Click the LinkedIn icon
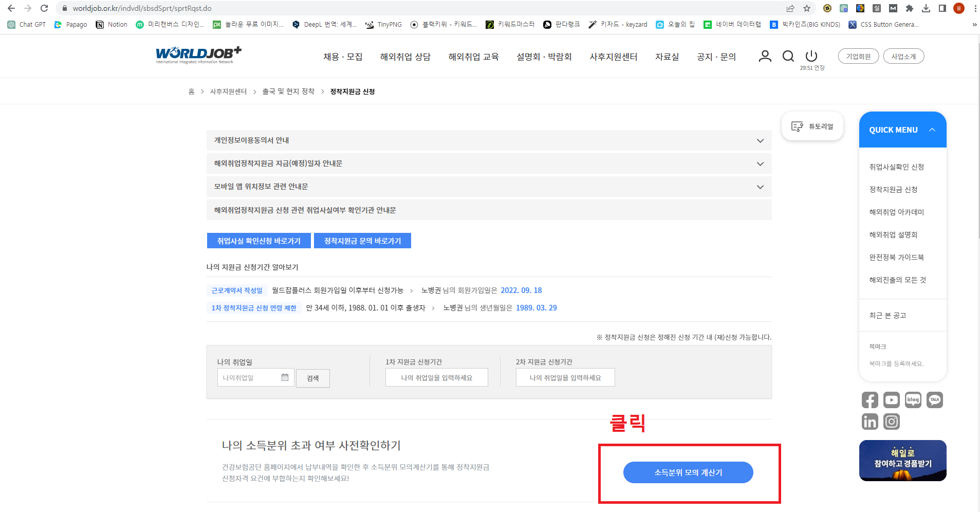The image size is (980, 512). tap(870, 421)
